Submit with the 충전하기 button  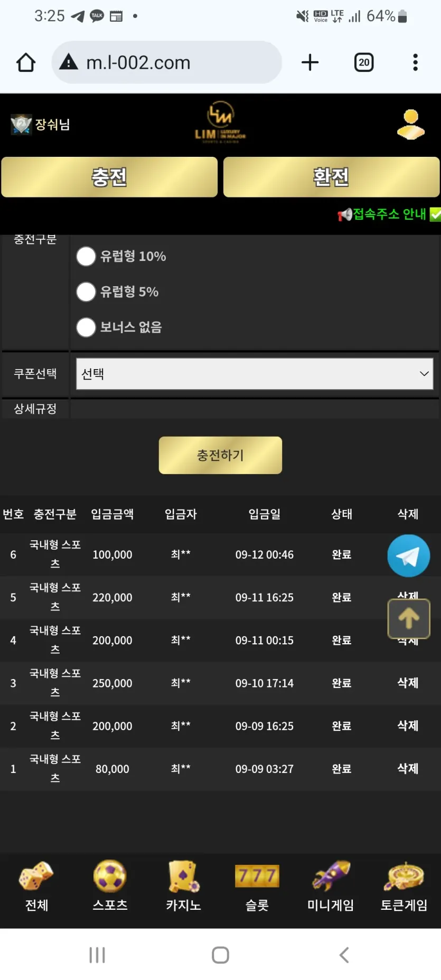pyautogui.click(x=220, y=455)
